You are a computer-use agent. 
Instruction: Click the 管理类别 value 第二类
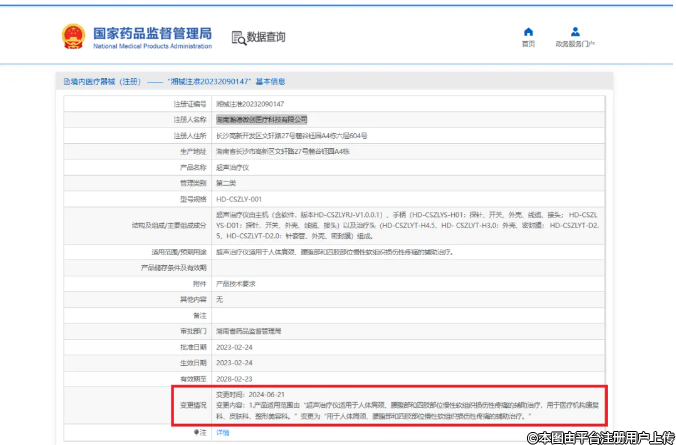point(226,183)
